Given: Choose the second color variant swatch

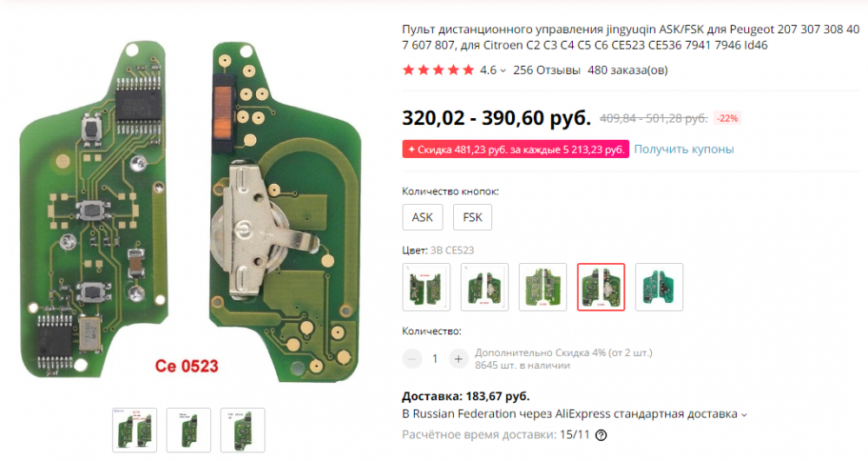Looking at the screenshot, I should tap(484, 287).
